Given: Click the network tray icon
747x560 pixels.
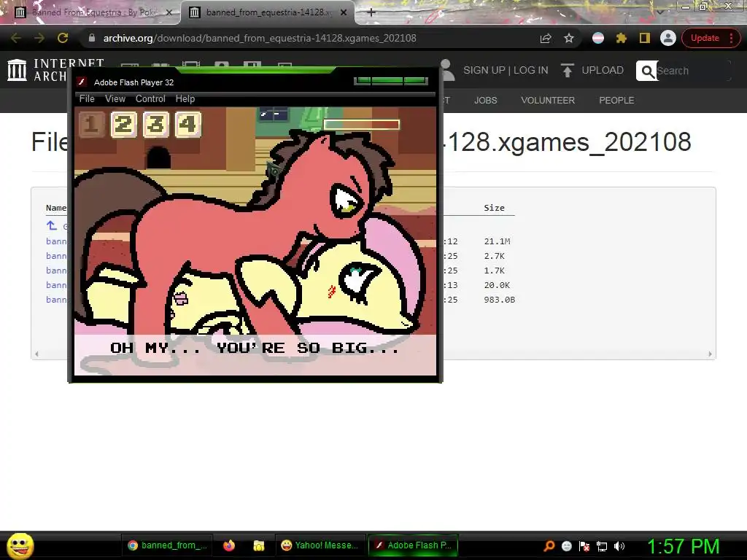Looking at the screenshot, I should (x=602, y=546).
